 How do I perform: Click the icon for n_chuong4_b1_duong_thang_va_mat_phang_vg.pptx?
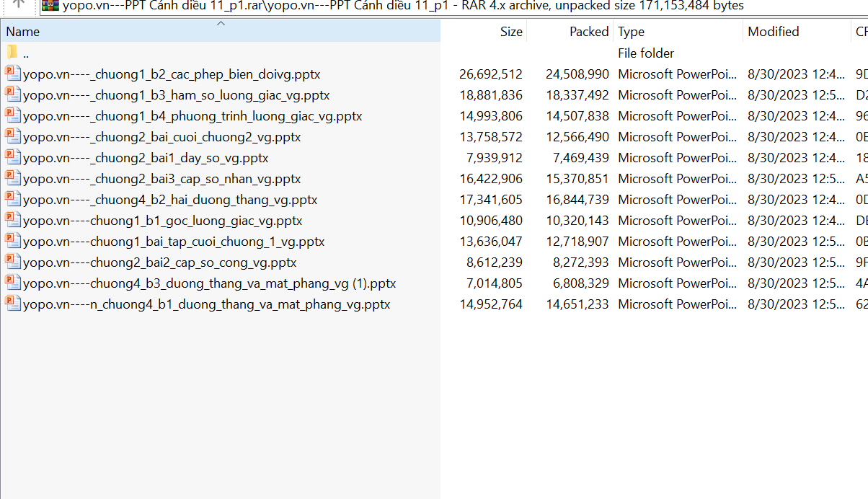click(12, 304)
